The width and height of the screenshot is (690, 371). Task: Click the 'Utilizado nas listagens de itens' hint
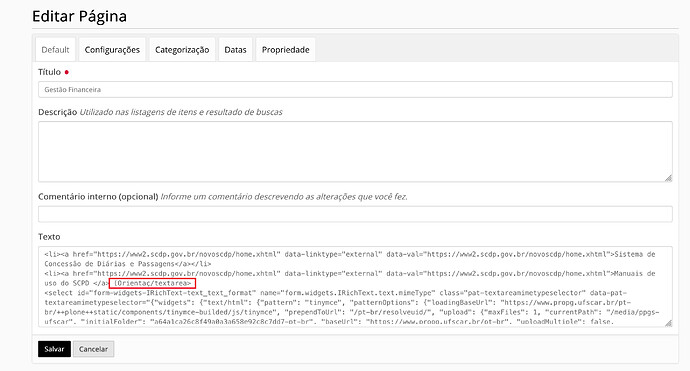(x=181, y=112)
